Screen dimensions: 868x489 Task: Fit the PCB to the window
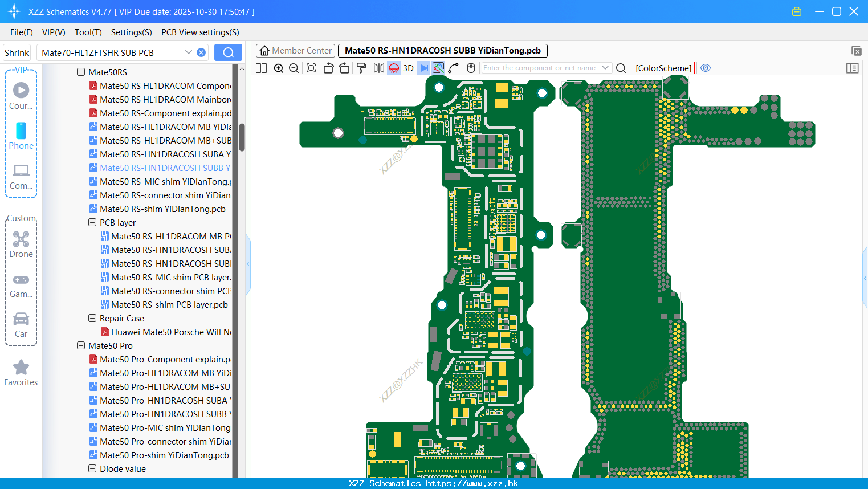coord(311,68)
